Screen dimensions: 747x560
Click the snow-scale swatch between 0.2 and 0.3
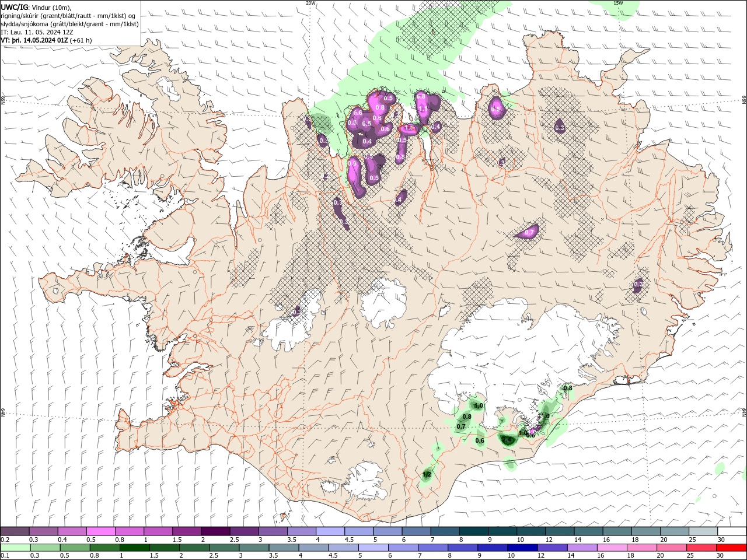[15, 531]
